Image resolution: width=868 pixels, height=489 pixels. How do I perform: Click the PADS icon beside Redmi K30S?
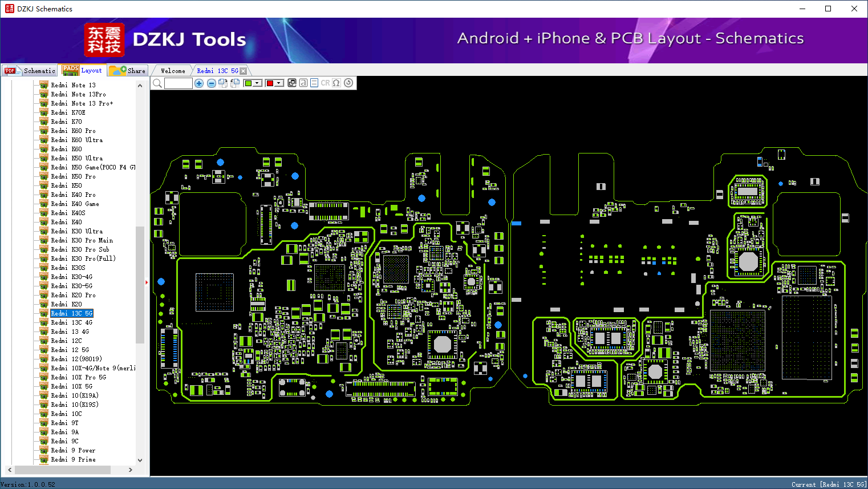(x=44, y=268)
